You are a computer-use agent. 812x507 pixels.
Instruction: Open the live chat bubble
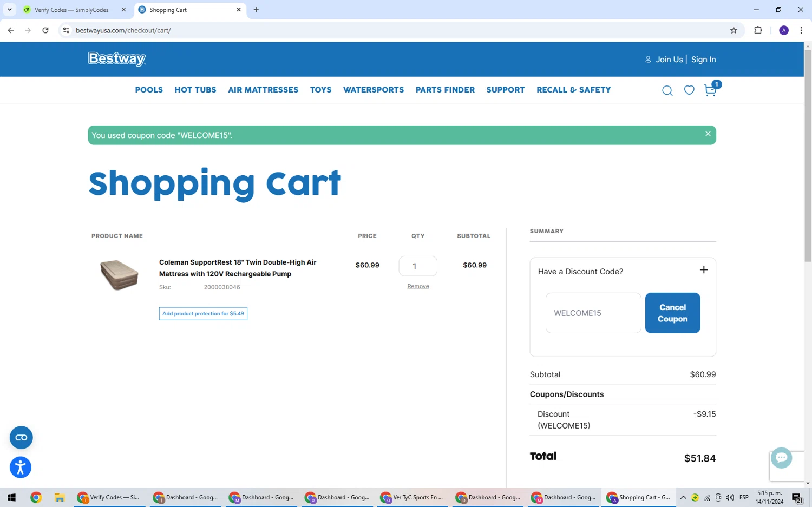[x=781, y=458]
